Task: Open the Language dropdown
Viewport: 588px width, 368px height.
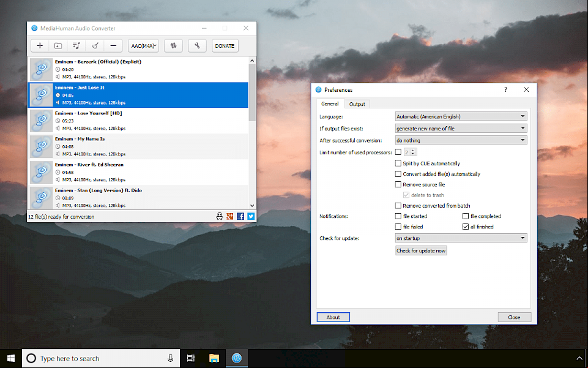Action: pos(461,116)
